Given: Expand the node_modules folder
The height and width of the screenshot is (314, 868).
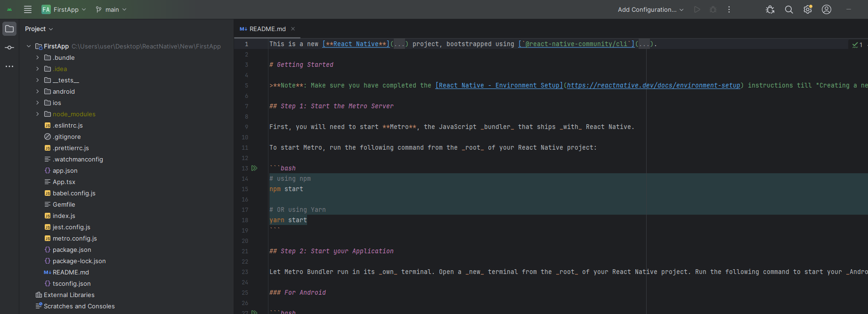Looking at the screenshot, I should pos(38,114).
